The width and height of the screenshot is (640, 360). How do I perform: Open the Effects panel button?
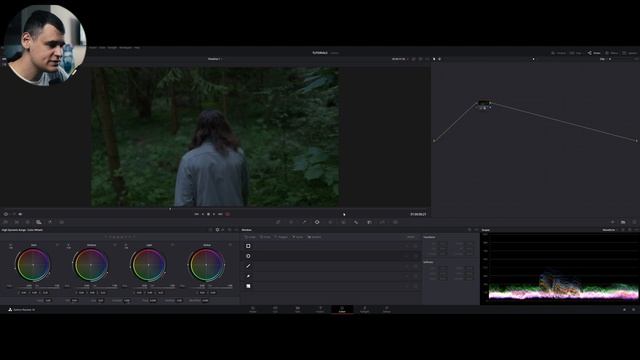tap(612, 53)
